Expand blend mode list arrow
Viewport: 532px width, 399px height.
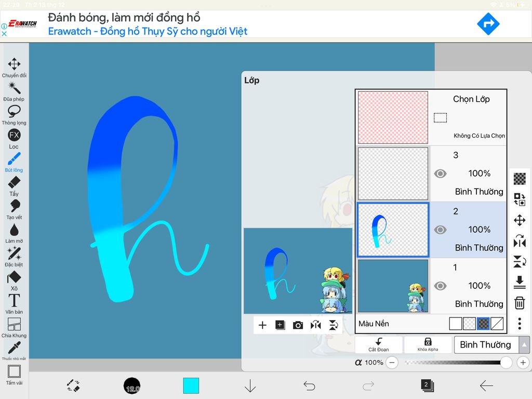524,345
